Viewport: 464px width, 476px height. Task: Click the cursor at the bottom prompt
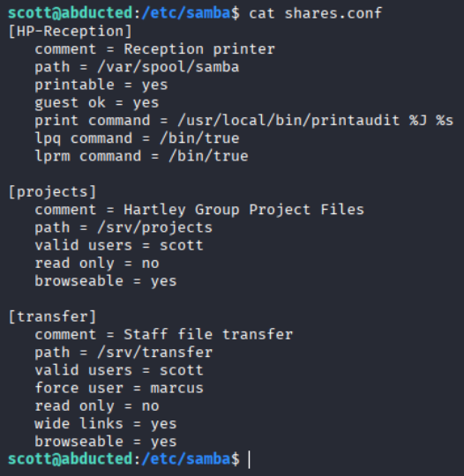tap(250, 459)
